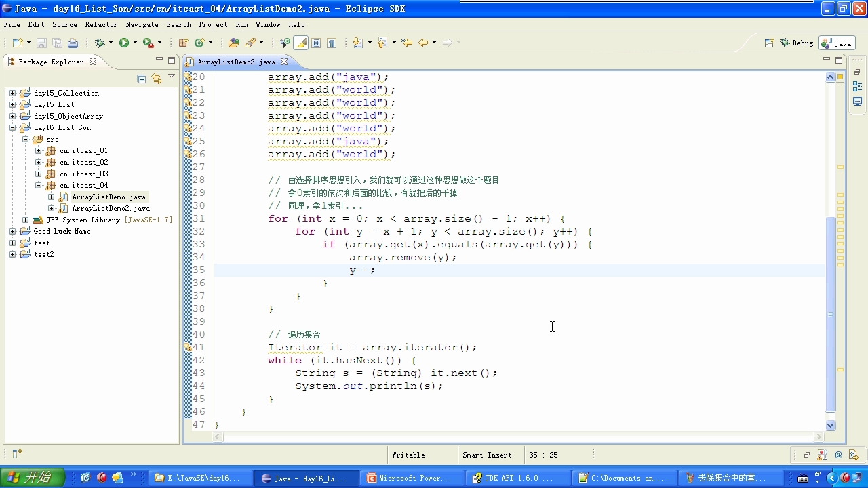The image size is (868, 488).
Task: Open the External Tools dropdown arrow
Action: pos(159,43)
